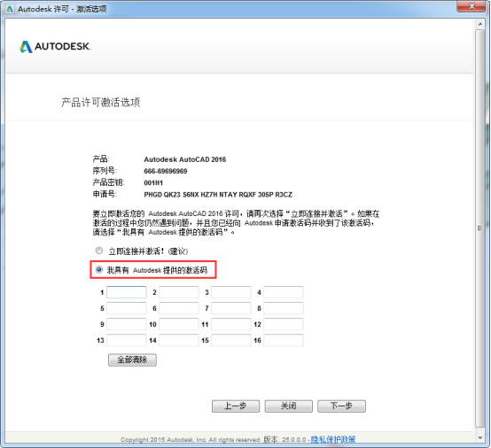Click the 关闭 button

[x=288, y=406]
